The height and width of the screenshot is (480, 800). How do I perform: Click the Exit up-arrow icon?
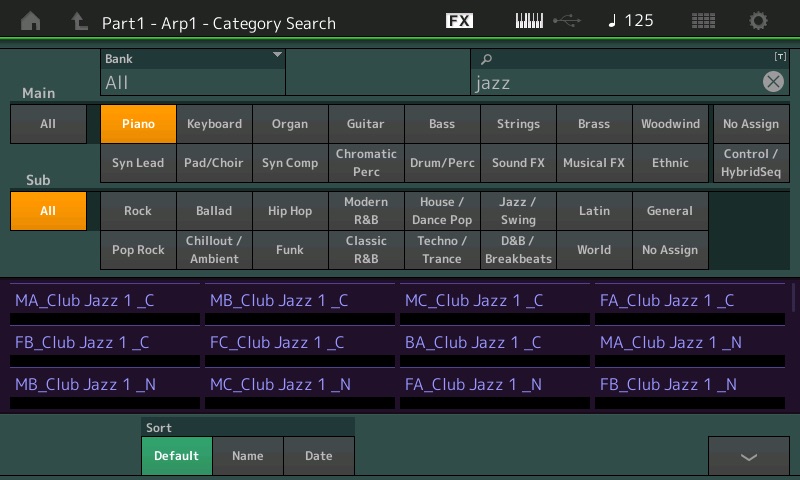pyautogui.click(x=79, y=21)
